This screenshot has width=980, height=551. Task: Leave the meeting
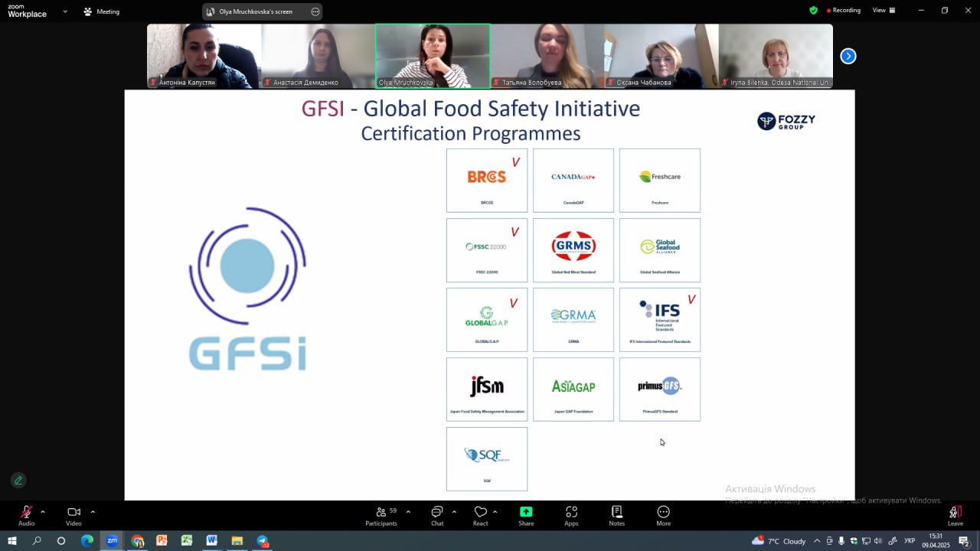[955, 516]
